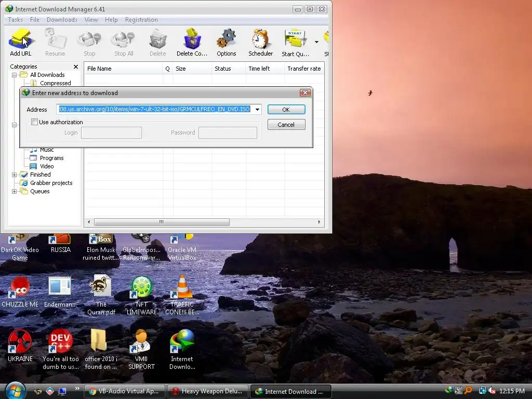Image resolution: width=532 pixels, height=399 pixels.
Task: Switch to Heavy Weapon Deluxe taskbar button
Action: pos(207,391)
